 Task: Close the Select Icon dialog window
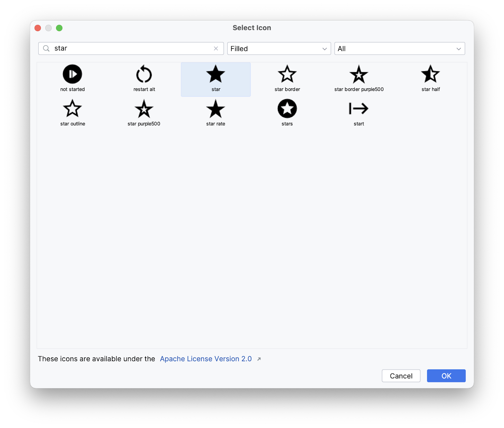tap(38, 28)
